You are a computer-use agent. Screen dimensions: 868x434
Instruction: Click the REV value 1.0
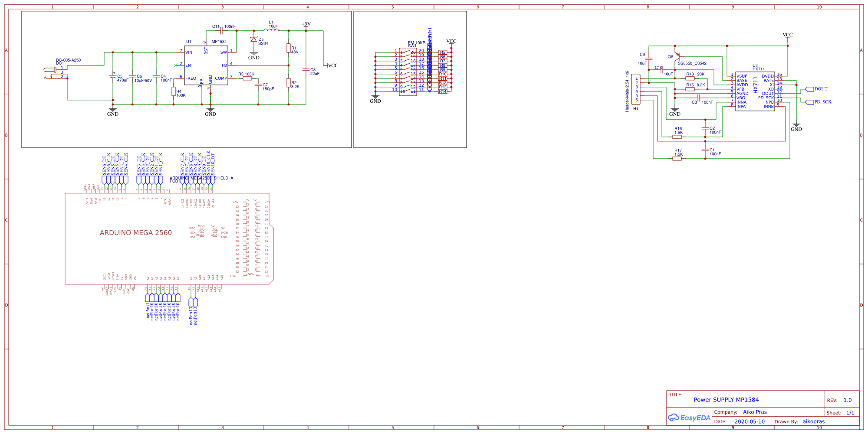pyautogui.click(x=847, y=400)
